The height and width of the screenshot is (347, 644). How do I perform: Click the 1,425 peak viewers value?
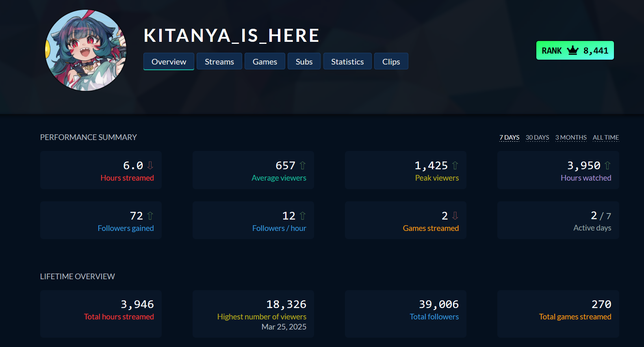(431, 165)
